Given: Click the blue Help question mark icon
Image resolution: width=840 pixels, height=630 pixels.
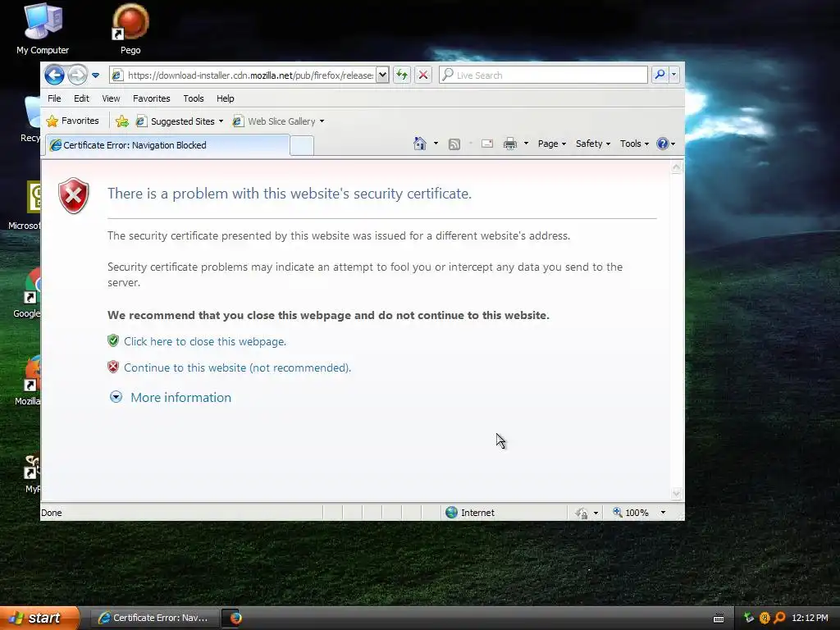Looking at the screenshot, I should (x=663, y=144).
